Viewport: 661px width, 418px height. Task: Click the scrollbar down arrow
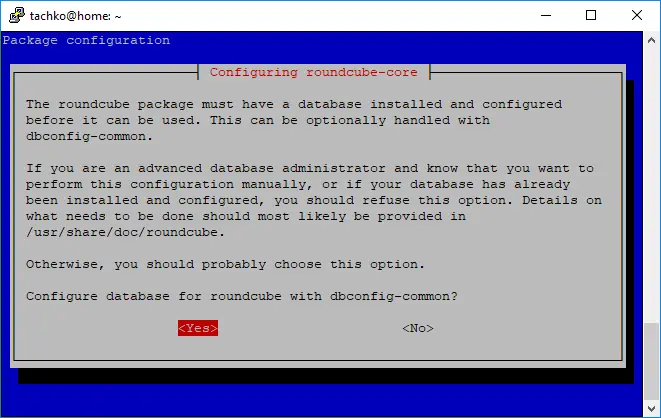[651, 408]
